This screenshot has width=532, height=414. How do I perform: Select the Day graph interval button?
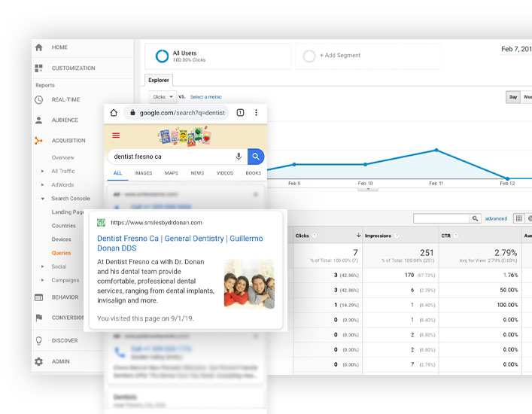(x=513, y=97)
